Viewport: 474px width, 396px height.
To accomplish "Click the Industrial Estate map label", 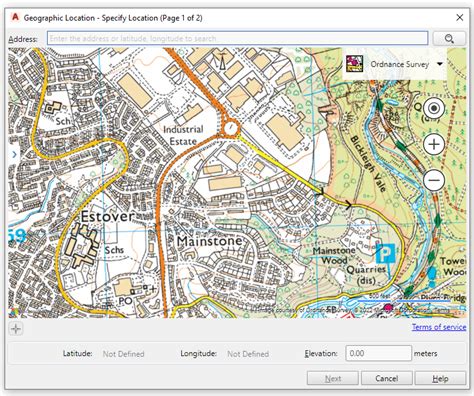I will coord(183,135).
